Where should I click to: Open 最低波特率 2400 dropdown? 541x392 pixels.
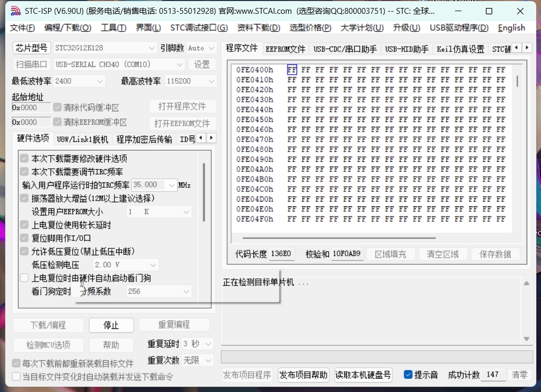tap(80, 81)
